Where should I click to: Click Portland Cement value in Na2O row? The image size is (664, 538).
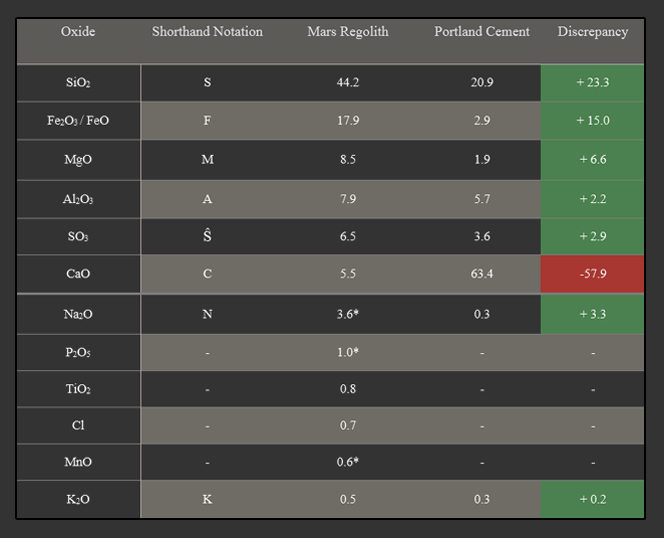pyautogui.click(x=482, y=314)
